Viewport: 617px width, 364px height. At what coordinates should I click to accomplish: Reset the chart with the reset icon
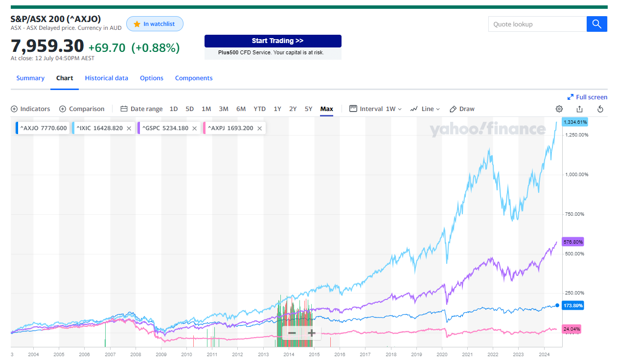pos(600,109)
